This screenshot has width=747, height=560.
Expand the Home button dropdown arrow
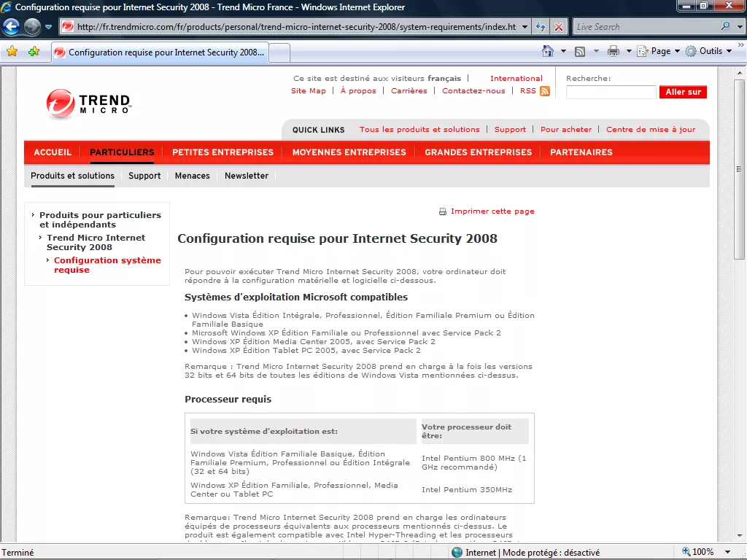(x=563, y=51)
